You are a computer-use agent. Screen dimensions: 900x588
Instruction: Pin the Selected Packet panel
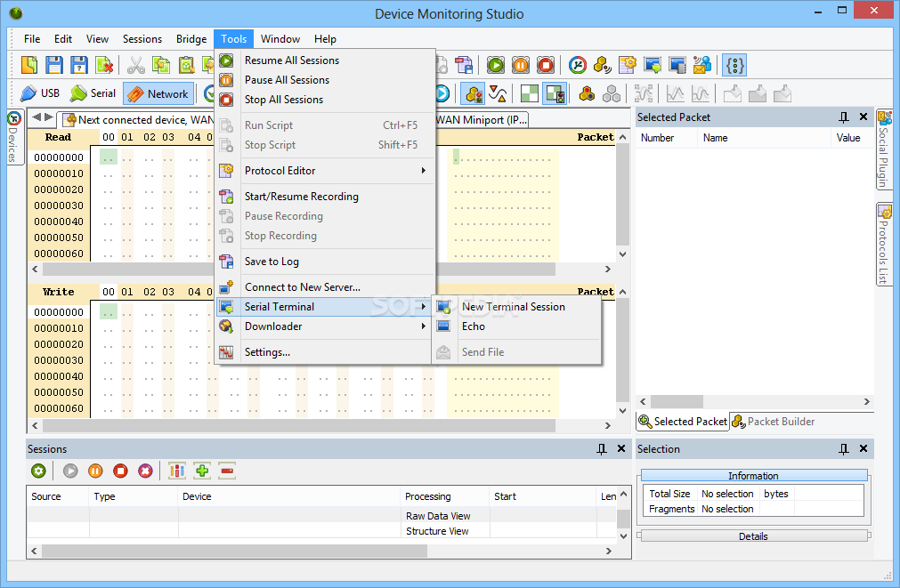pyautogui.click(x=844, y=117)
